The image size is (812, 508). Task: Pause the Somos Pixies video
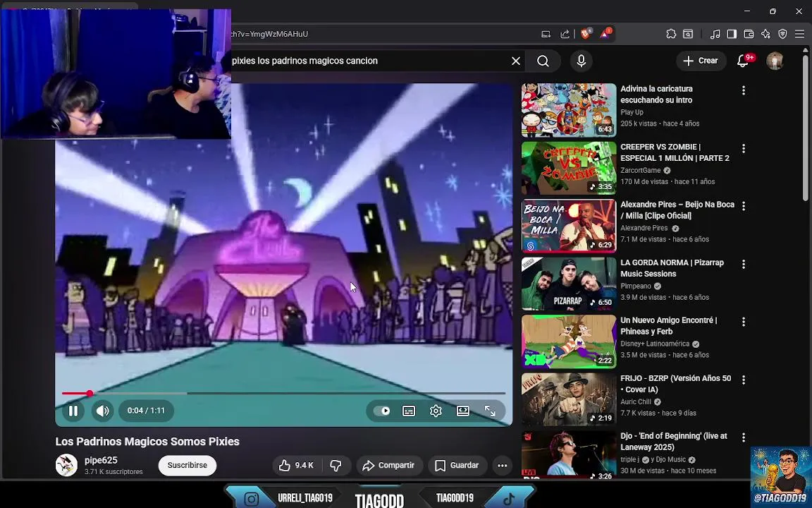73,411
